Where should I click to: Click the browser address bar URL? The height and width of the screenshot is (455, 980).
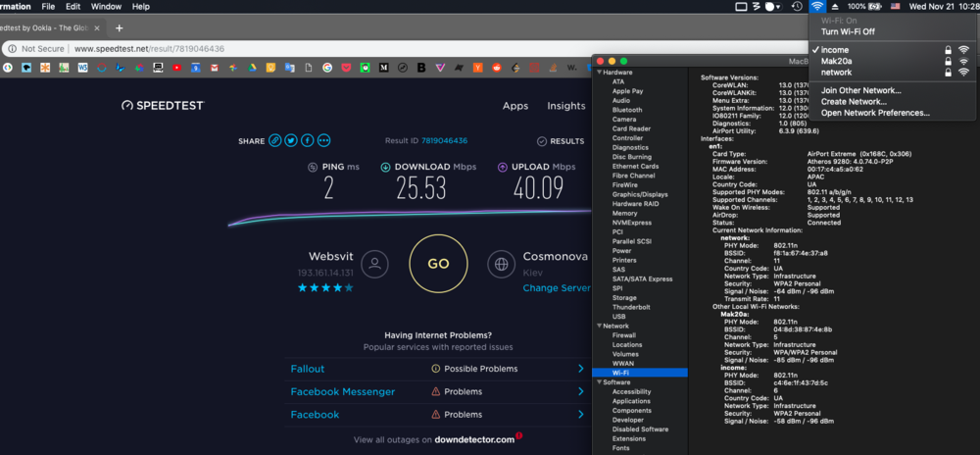(x=149, y=49)
